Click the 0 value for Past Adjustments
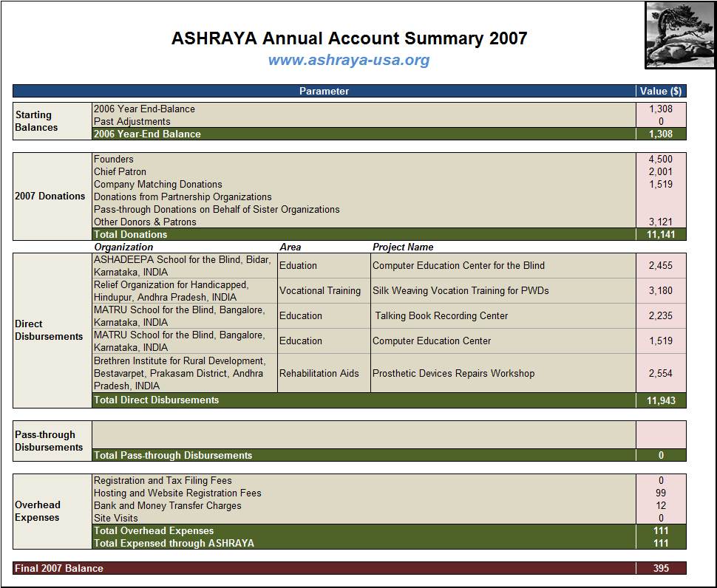Screen dimensions: 717x588 661,122
